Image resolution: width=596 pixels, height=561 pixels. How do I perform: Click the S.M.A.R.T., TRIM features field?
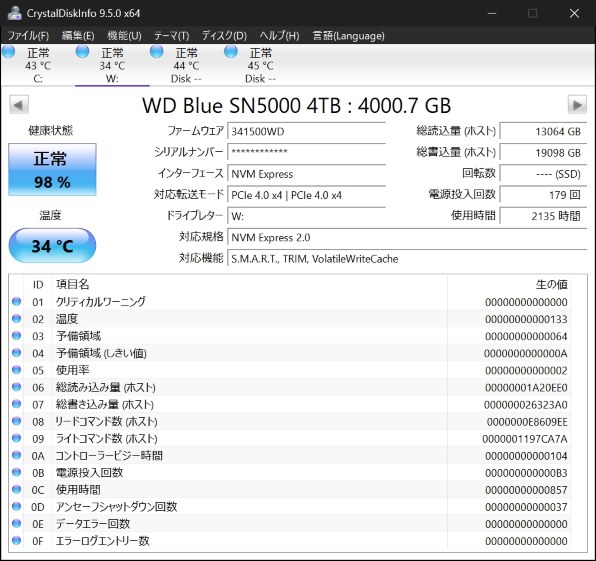click(x=407, y=259)
